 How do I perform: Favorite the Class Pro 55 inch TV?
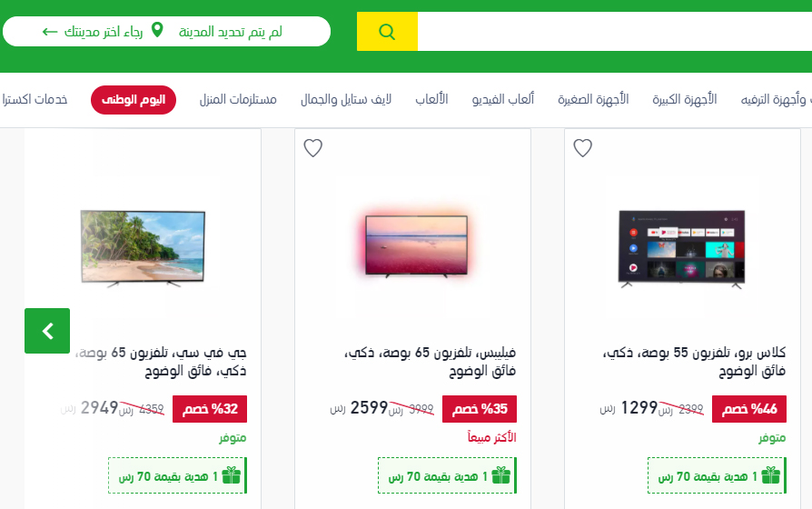click(x=582, y=148)
